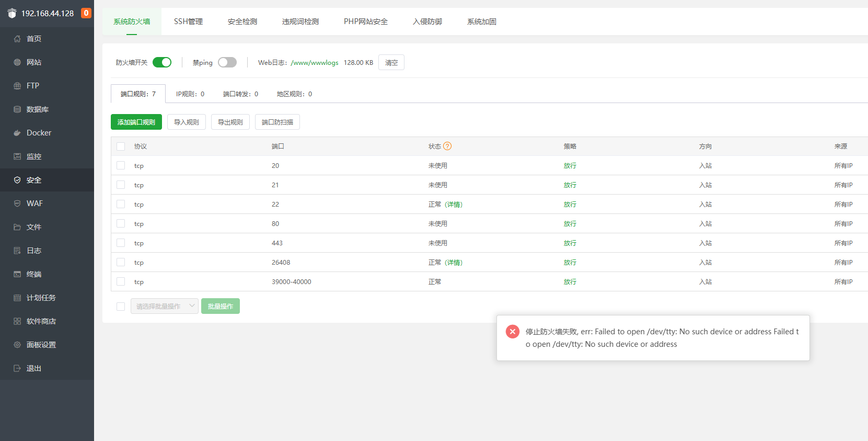The height and width of the screenshot is (441, 868).
Task: Select the 端口规则: 7 sub-tab
Action: 138,94
